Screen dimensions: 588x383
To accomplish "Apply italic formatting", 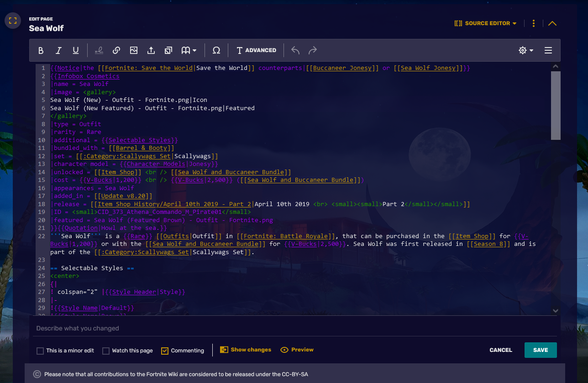I will [x=58, y=50].
